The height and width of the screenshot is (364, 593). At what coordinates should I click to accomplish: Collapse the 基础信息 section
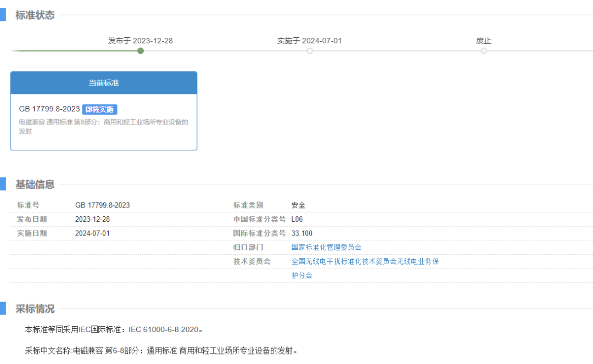[34, 185]
